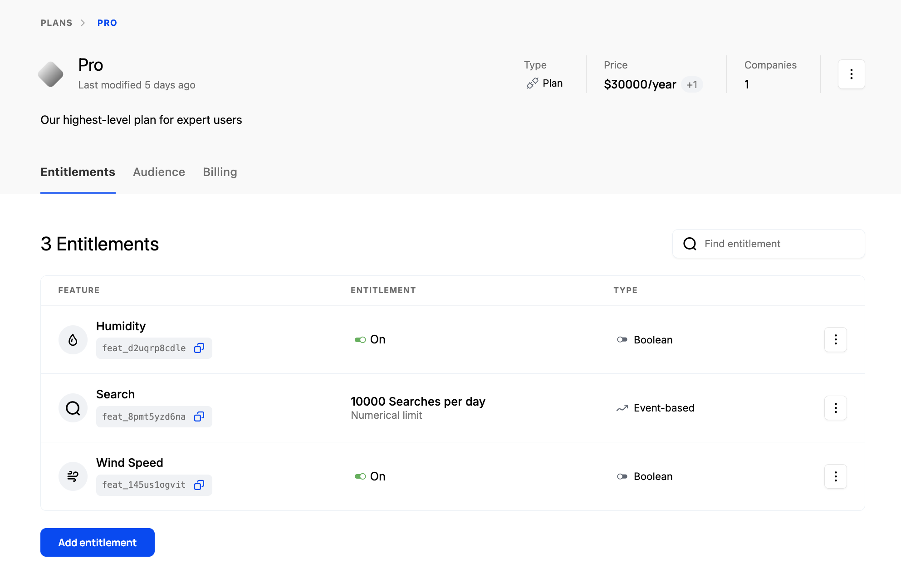Go to the Plans breadcrumb link

(x=56, y=23)
